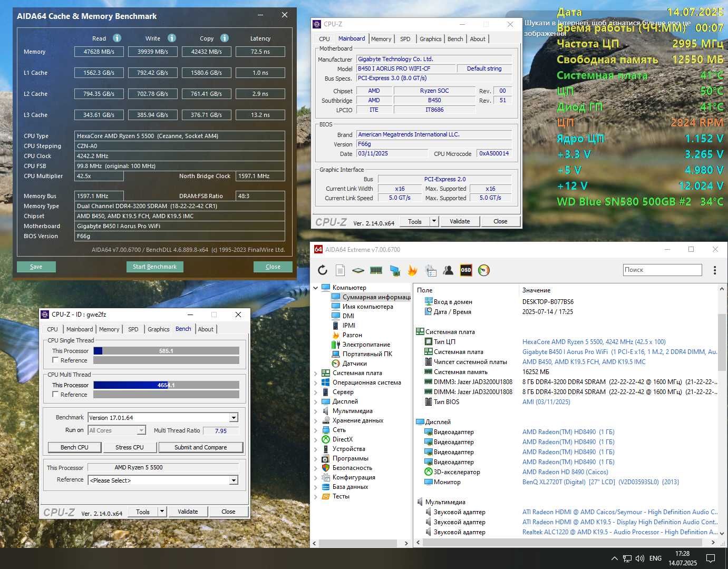Click the CPU Single Thread score bar
Image resolution: width=728 pixels, height=569 pixels.
tap(166, 351)
